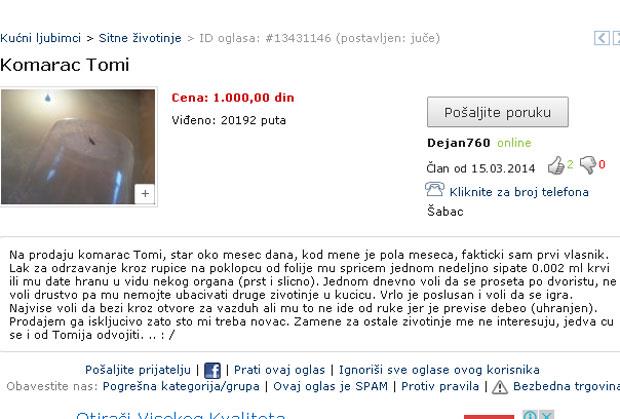Enlarge the photo with the plus icon
This screenshot has height=419, width=620.
145,194
